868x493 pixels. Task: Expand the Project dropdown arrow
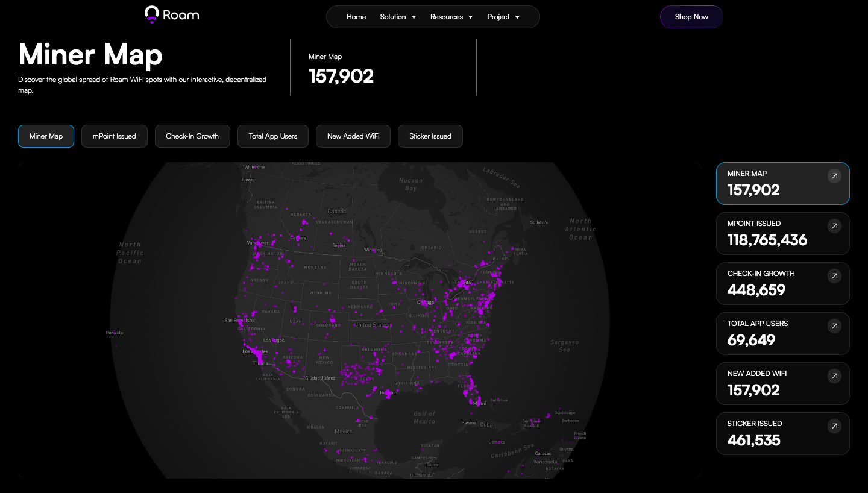517,17
